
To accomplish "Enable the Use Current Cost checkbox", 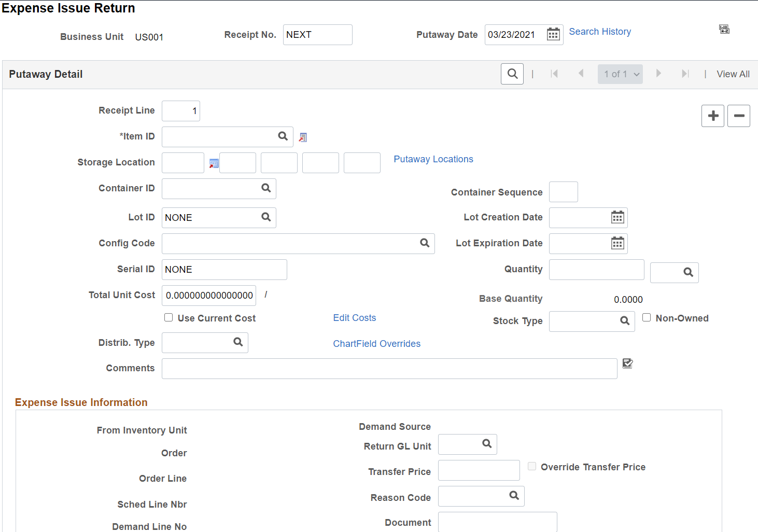I will click(168, 317).
